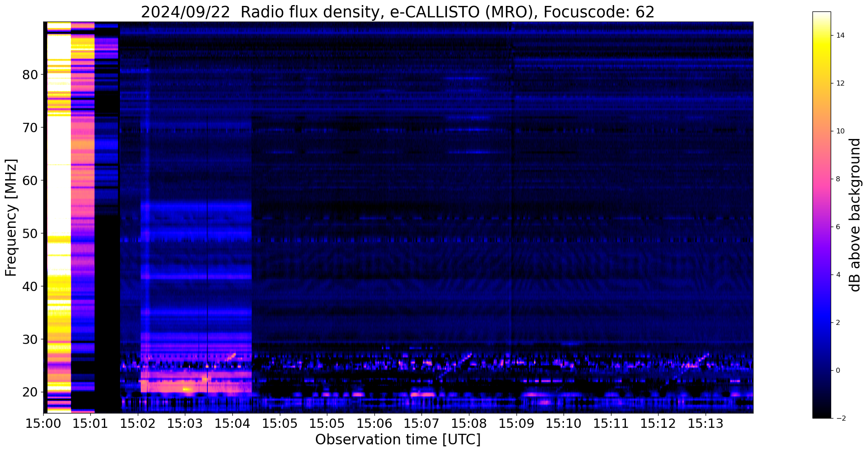Click the 15:04 time tick label
The height and width of the screenshot is (452, 868).
coord(232,423)
